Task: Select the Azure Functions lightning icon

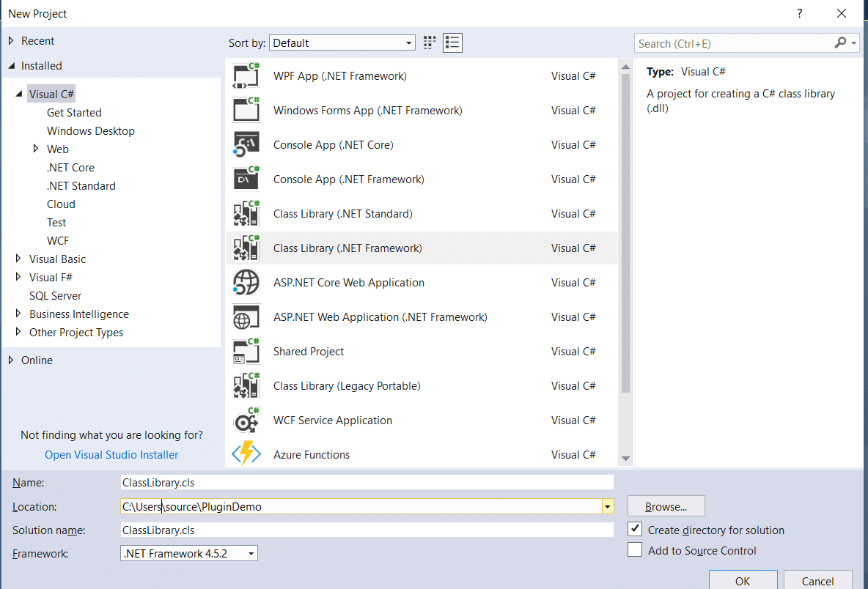Action: click(246, 454)
